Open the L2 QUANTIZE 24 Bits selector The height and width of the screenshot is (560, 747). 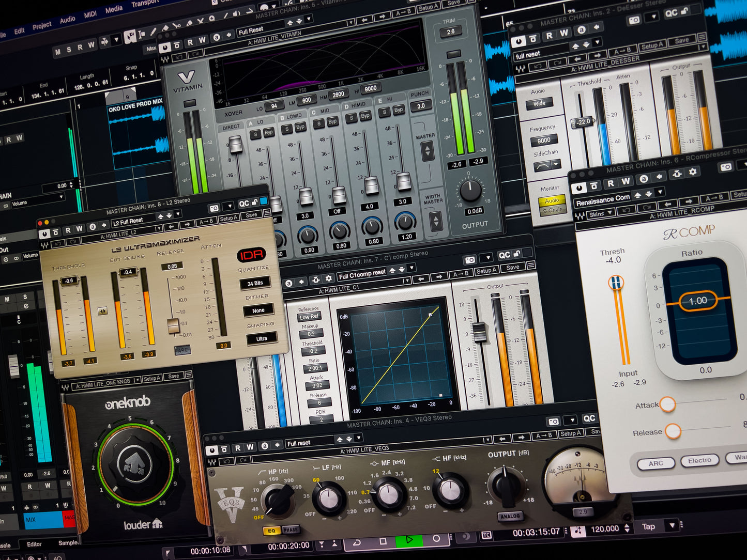point(255,283)
